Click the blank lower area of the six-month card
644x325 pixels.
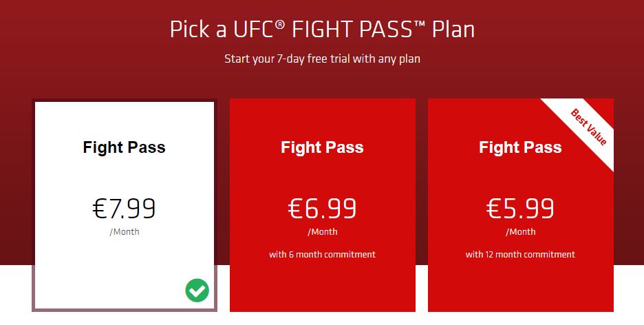pyautogui.click(x=323, y=286)
